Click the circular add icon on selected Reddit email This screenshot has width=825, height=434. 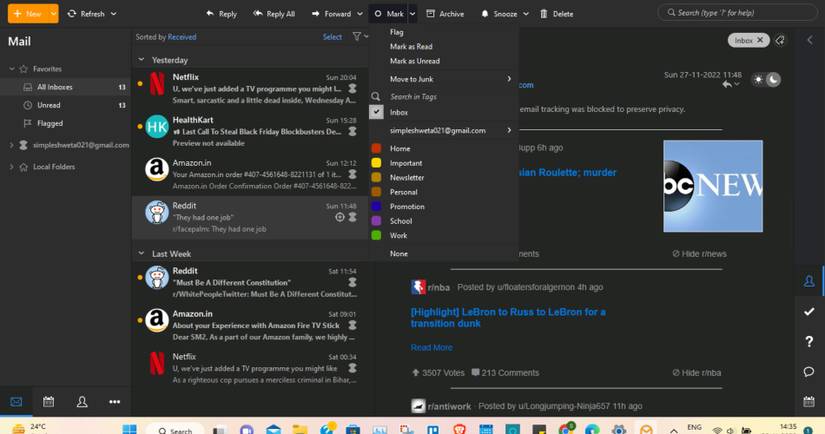[340, 217]
